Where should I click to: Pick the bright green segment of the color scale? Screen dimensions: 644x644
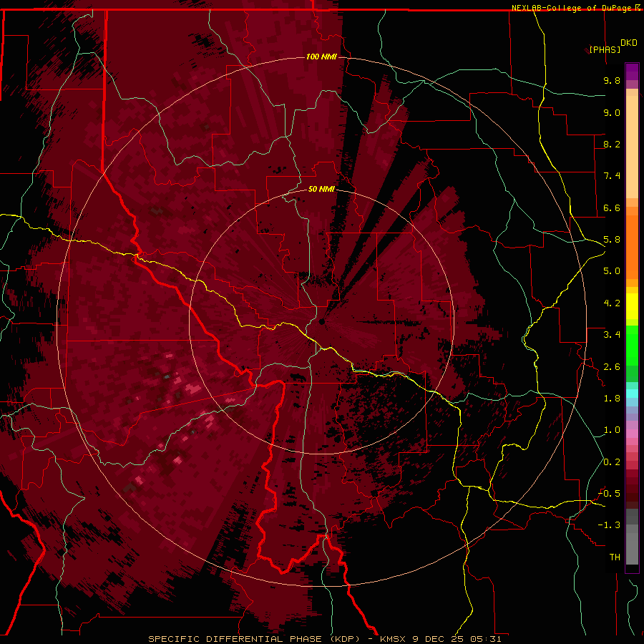click(632, 346)
